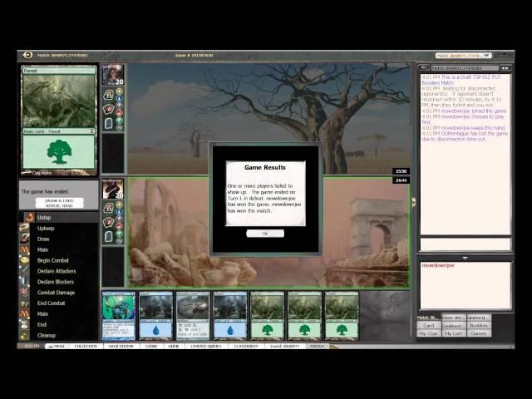The width and height of the screenshot is (532, 399).
Task: Switch to the Event 3848971 tab
Action: point(284,346)
